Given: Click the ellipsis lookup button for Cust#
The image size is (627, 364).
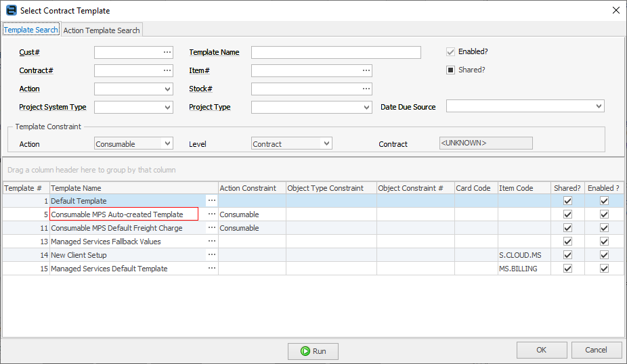Looking at the screenshot, I should [x=167, y=52].
